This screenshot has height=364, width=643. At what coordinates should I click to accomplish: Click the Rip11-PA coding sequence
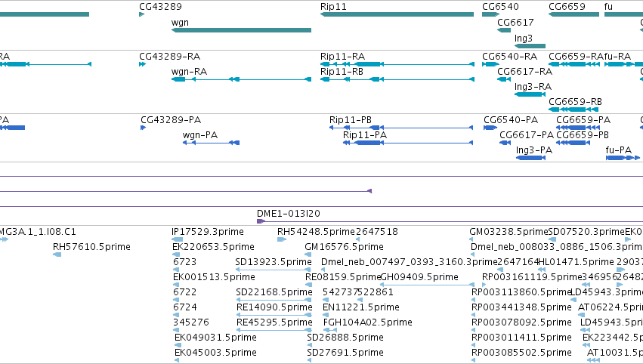pyautogui.click(x=408, y=143)
